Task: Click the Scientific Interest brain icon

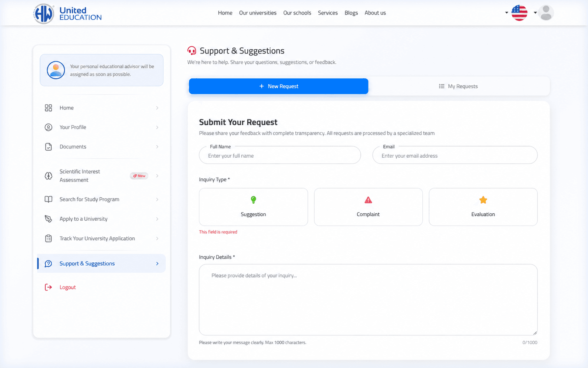Action: [x=49, y=176]
